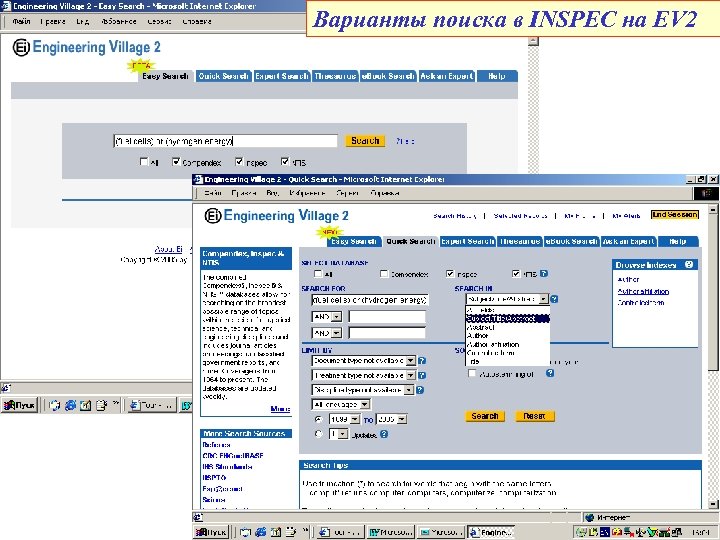The height and width of the screenshot is (540, 720).
Task: Uncheck Inspec in Easy Search window
Action: click(x=239, y=162)
